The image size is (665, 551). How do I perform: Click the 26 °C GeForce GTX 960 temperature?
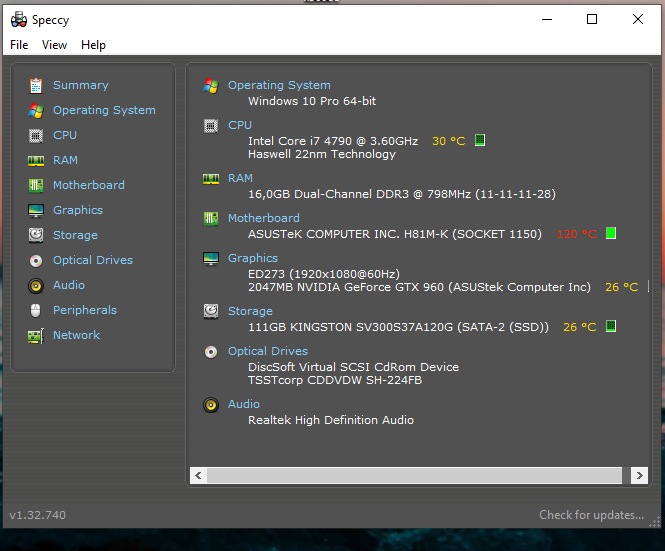[x=622, y=287]
